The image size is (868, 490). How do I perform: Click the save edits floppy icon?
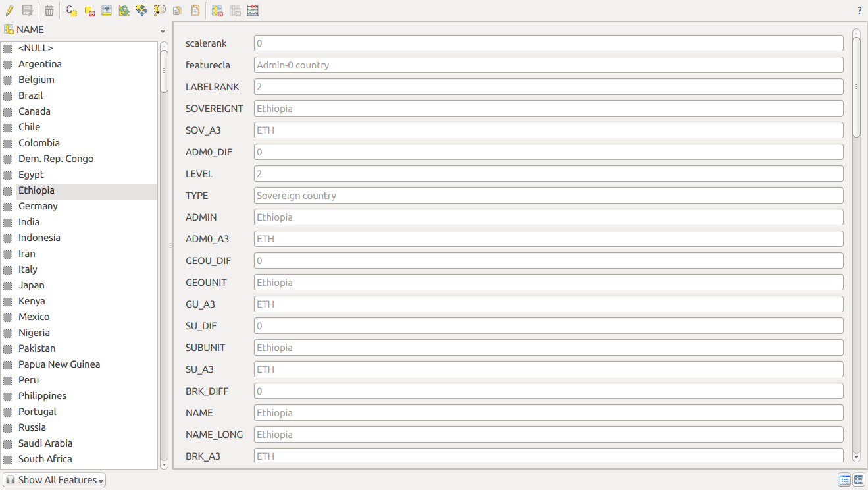[x=27, y=11]
